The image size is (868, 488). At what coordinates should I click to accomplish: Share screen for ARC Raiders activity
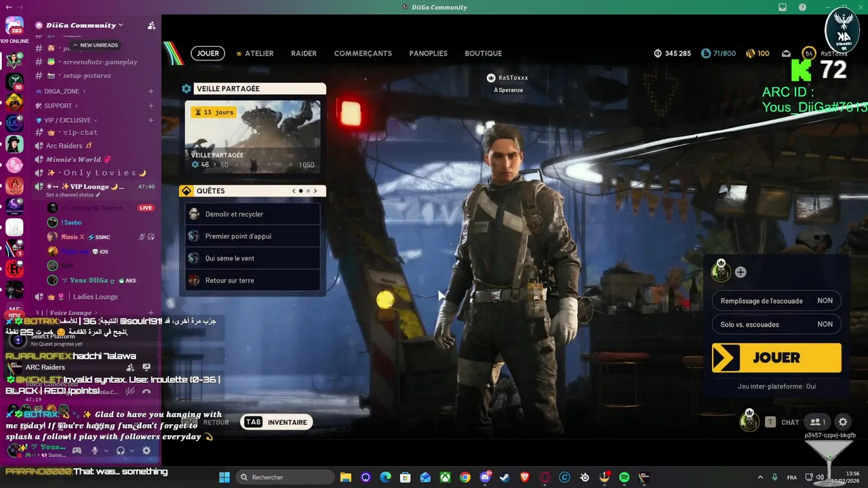(x=146, y=367)
